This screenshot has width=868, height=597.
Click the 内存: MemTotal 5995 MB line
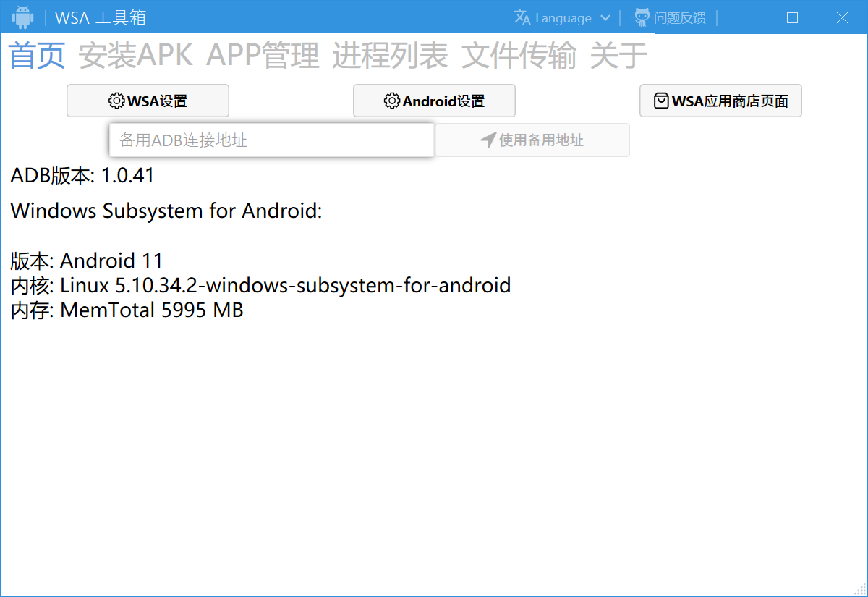pos(127,310)
